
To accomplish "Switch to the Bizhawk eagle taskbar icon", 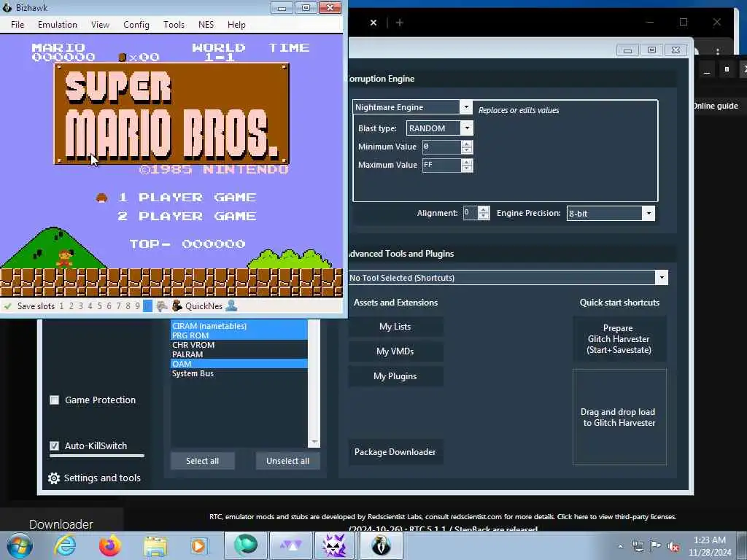I will click(x=381, y=545).
